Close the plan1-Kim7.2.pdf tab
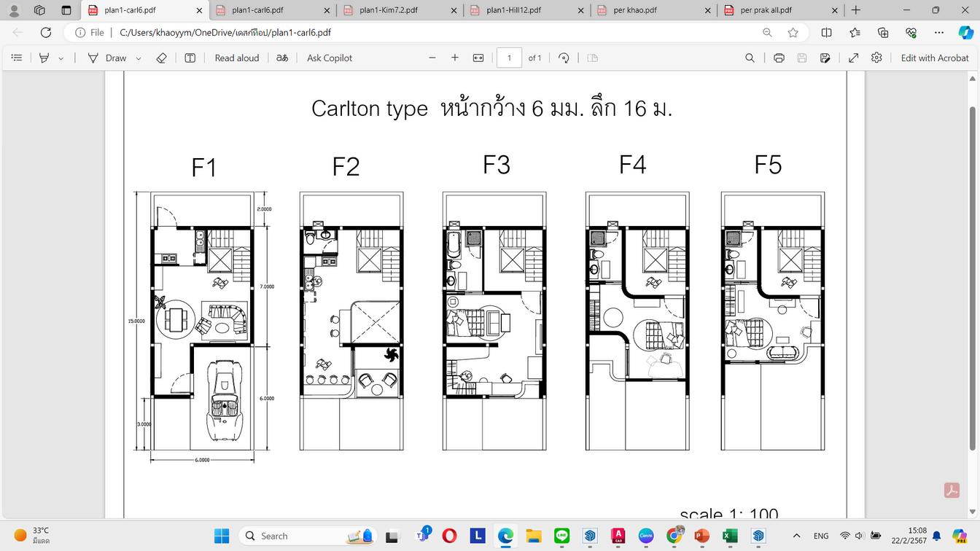 pos(454,10)
